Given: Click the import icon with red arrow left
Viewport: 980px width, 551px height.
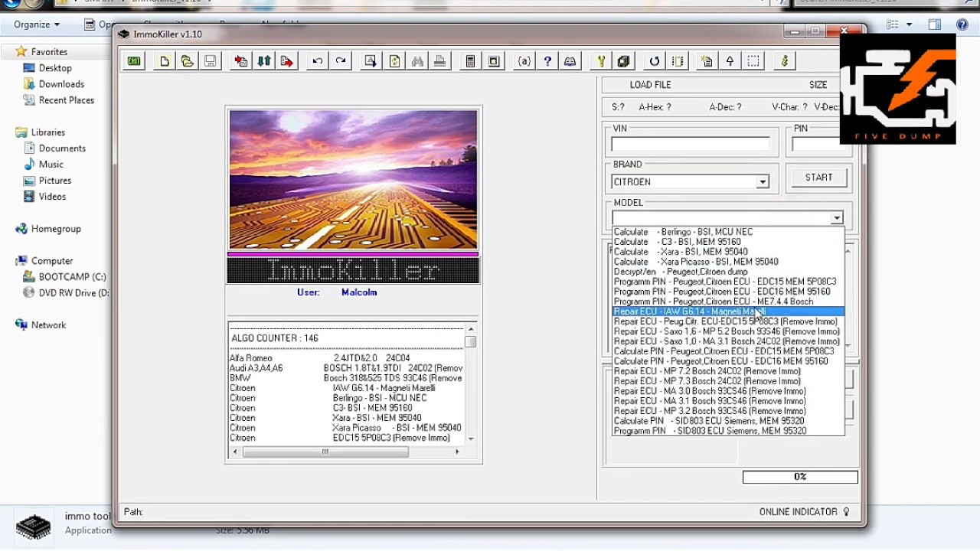Looking at the screenshot, I should (x=241, y=61).
